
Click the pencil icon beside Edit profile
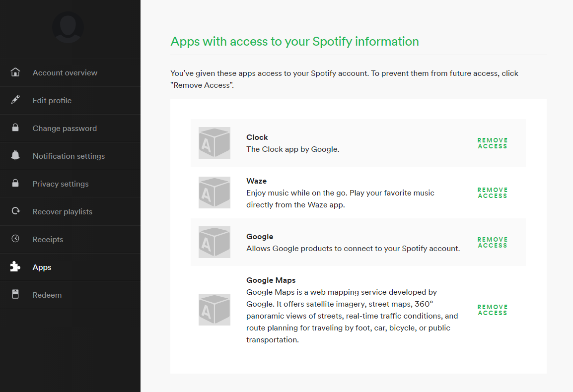tap(15, 99)
